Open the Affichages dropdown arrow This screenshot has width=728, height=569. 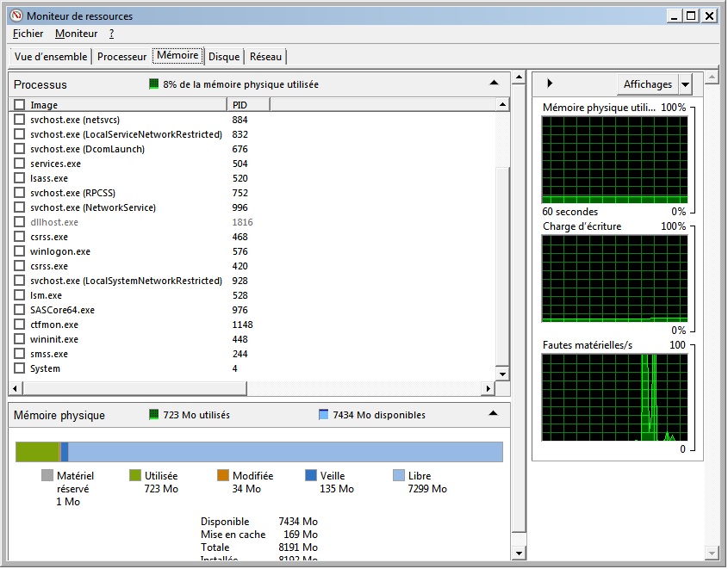pos(685,84)
